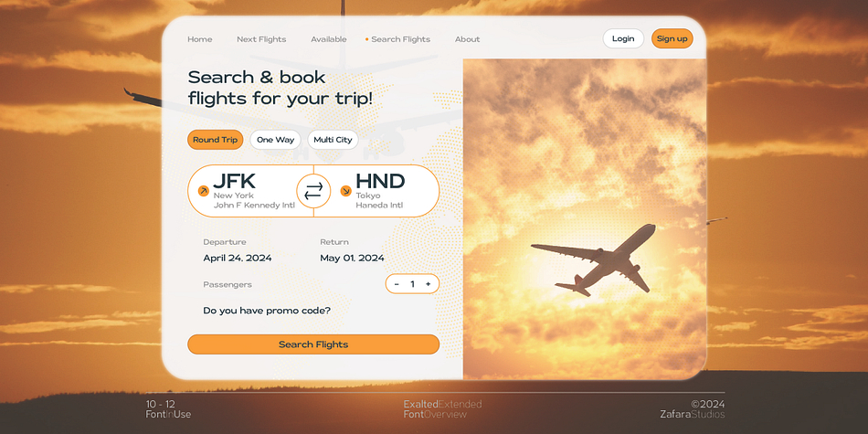Viewport: 868px width, 434px height.
Task: Select the One Way option
Action: pyautogui.click(x=275, y=140)
